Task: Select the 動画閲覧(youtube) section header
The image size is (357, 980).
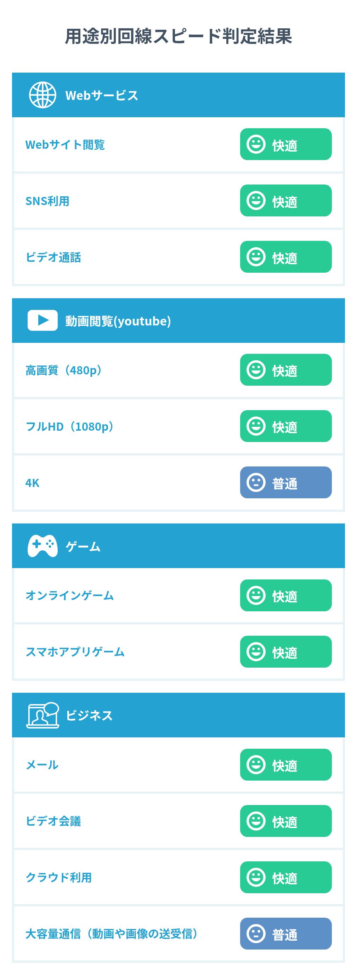Action: pyautogui.click(x=178, y=320)
